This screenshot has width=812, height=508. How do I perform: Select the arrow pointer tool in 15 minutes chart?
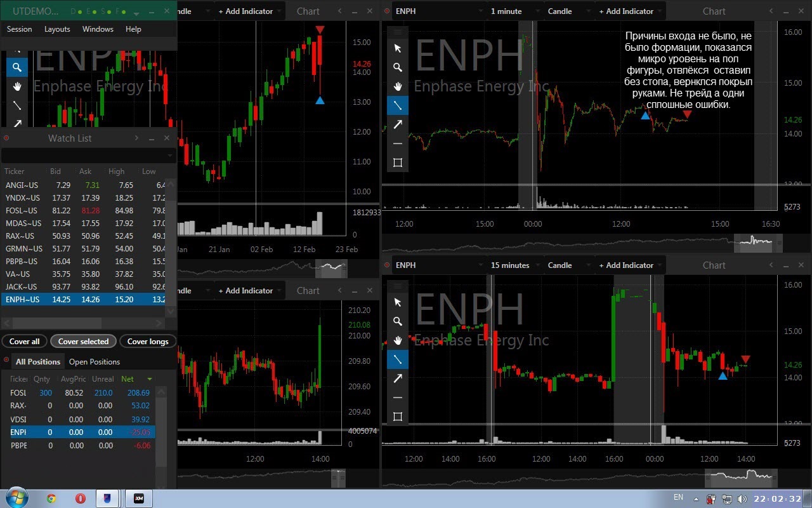(398, 302)
